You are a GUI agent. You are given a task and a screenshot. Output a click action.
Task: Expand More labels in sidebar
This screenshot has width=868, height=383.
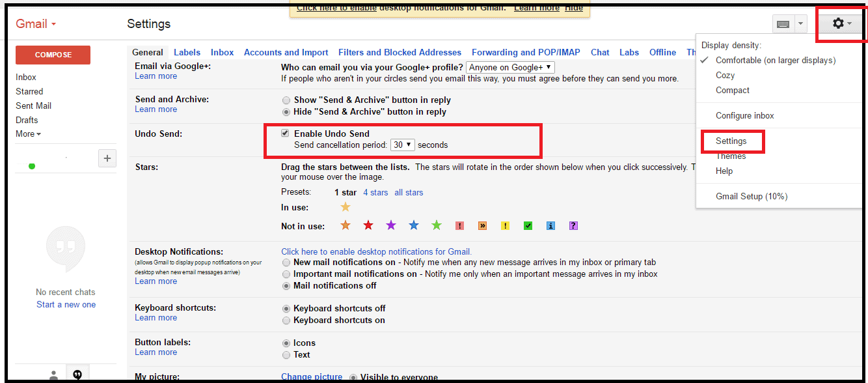click(28, 134)
